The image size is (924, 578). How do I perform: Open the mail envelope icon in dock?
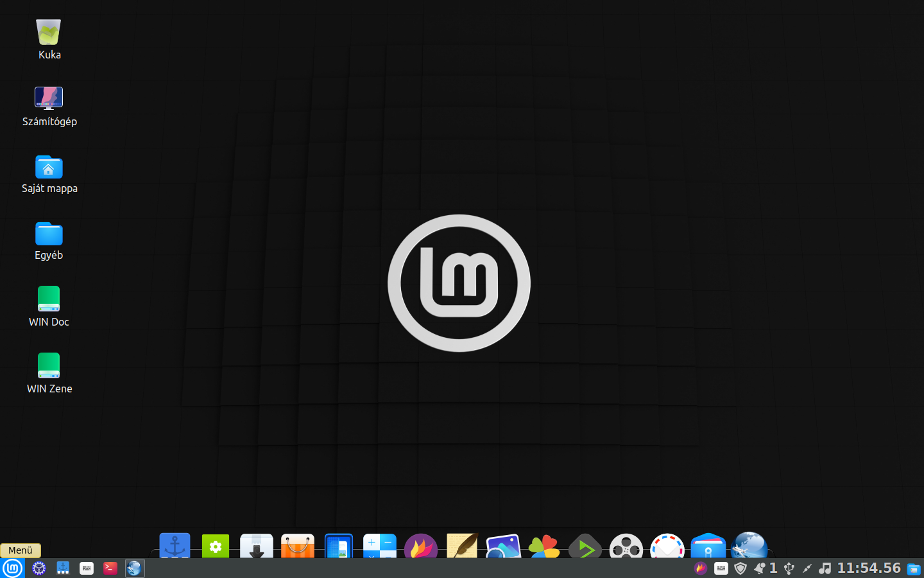pos(667,546)
